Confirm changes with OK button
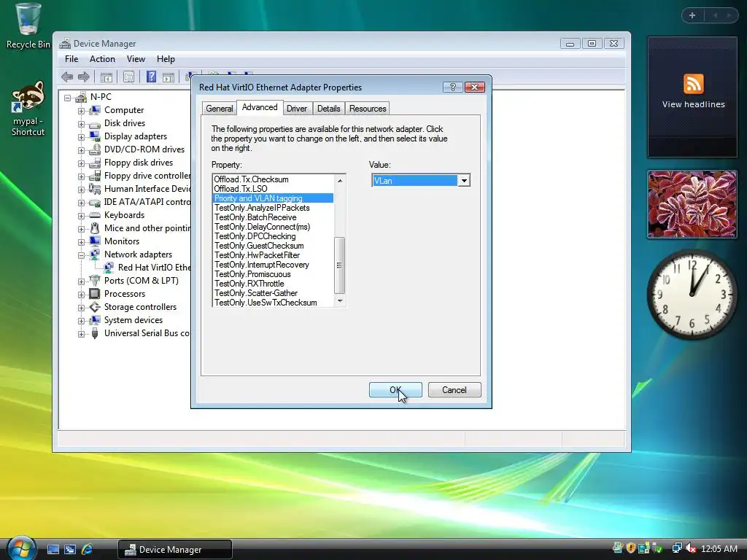Viewport: 747px width, 560px height. click(395, 390)
